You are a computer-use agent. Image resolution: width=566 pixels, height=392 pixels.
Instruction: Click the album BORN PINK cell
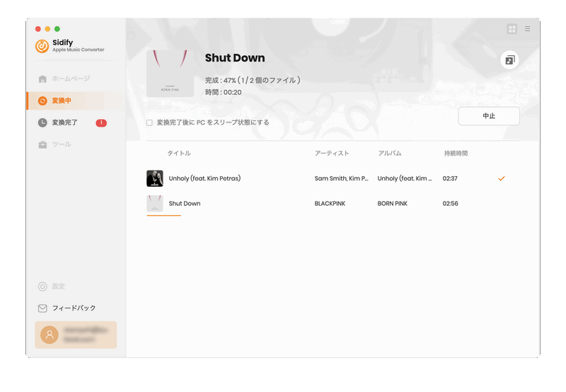(393, 204)
